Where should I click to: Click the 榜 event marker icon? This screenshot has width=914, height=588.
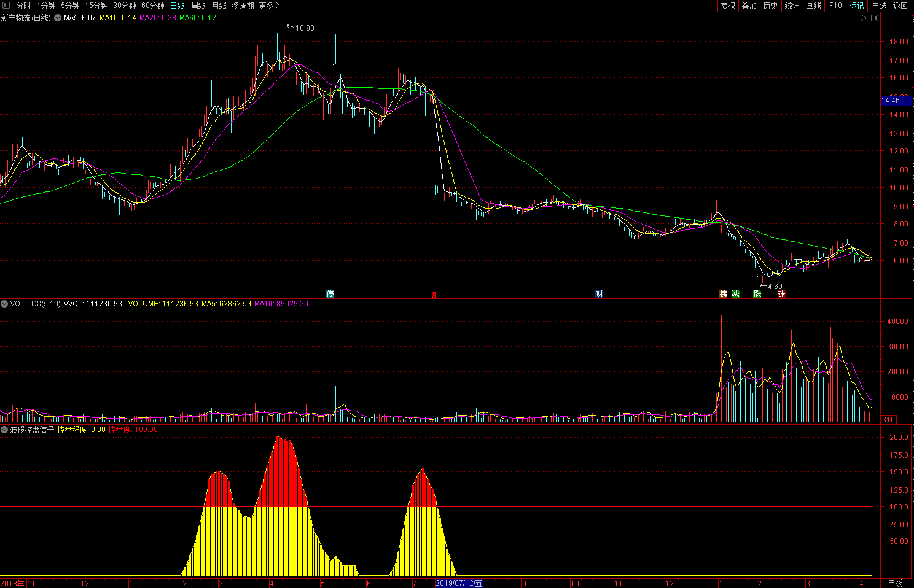pos(723,294)
